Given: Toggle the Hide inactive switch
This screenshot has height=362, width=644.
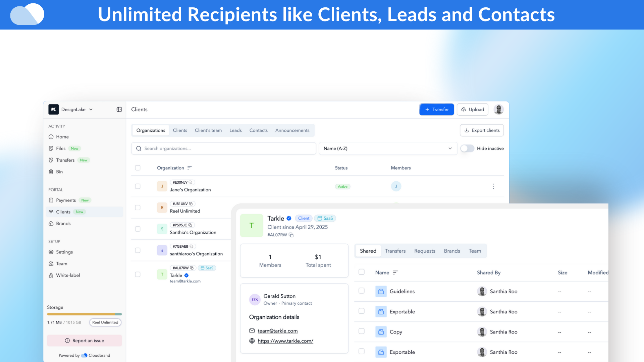Looking at the screenshot, I should pyautogui.click(x=467, y=148).
